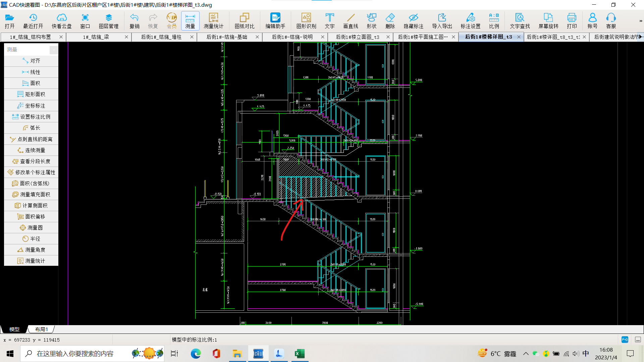Show more document tabs with the tab-bar arrow
This screenshot has width=644, height=362.
[x=641, y=37]
